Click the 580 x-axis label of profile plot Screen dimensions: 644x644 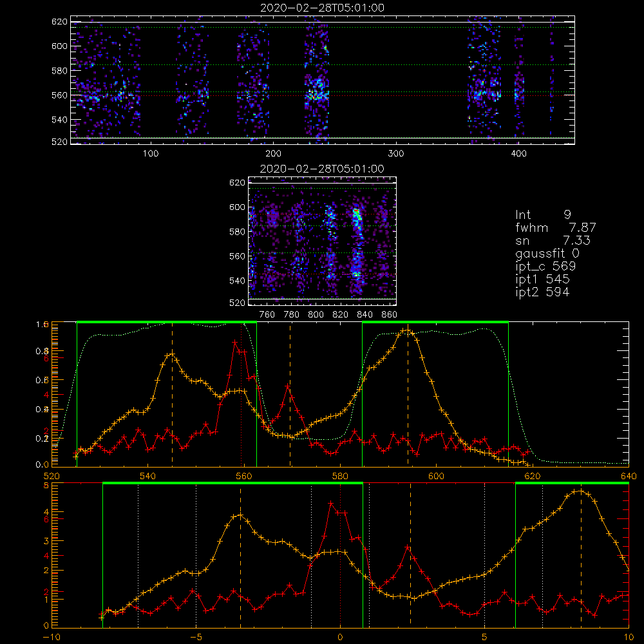point(340,476)
